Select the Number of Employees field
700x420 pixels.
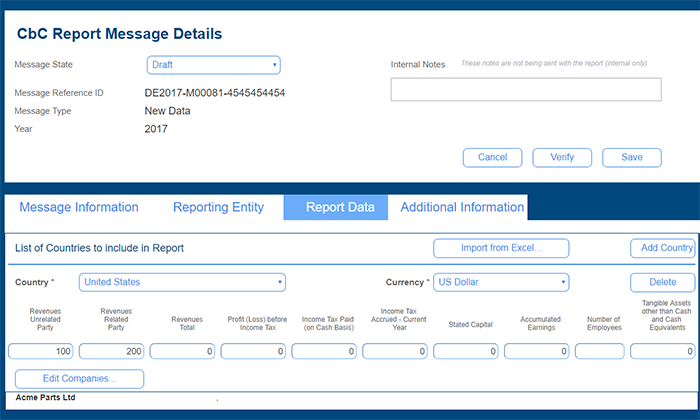pos(600,351)
